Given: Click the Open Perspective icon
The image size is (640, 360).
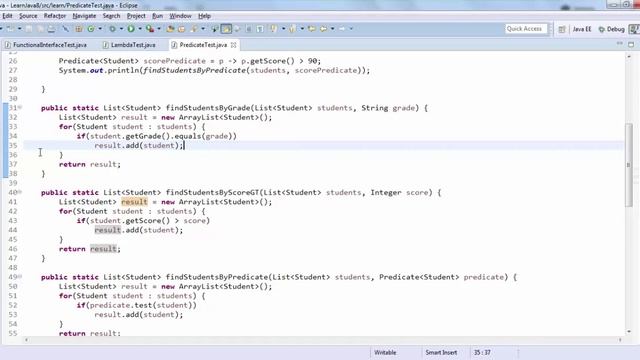Looking at the screenshot, I should coord(562,29).
